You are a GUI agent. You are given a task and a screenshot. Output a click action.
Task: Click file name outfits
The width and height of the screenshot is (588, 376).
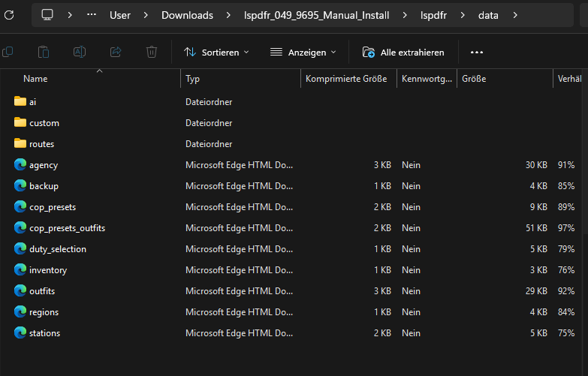[x=42, y=291]
